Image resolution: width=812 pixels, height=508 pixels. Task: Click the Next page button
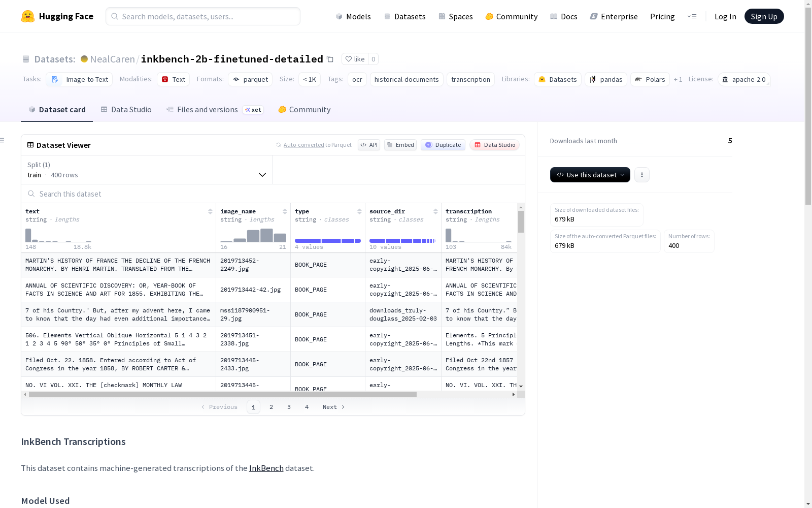[334, 407]
